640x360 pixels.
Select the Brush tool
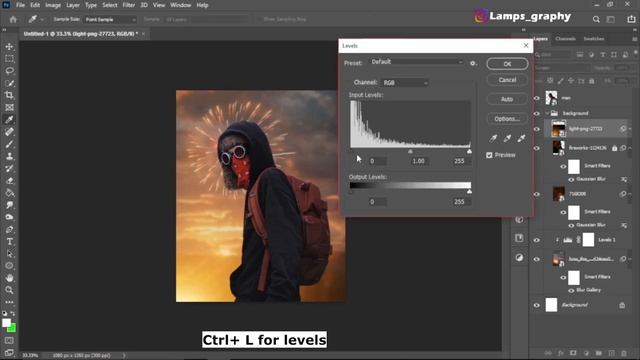coord(9,144)
